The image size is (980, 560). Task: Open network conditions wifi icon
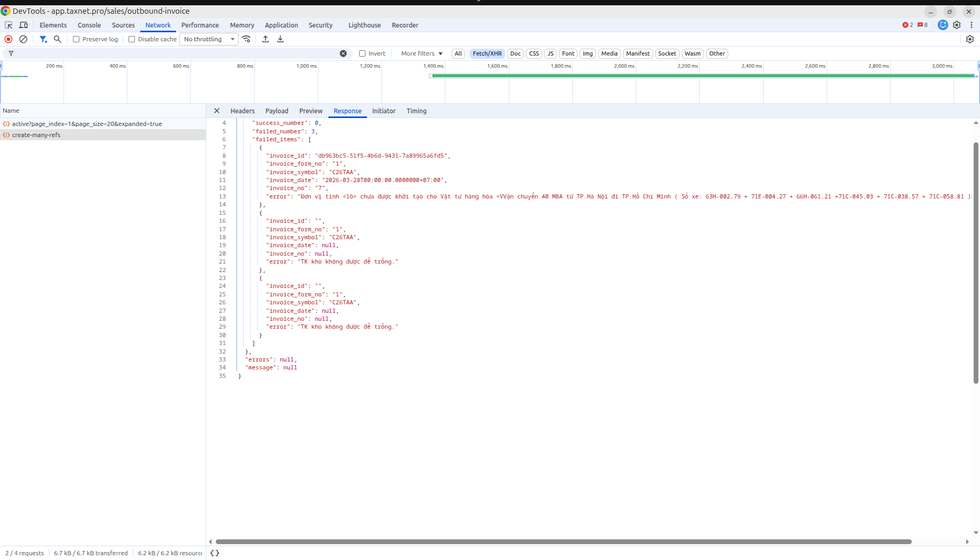coord(246,39)
